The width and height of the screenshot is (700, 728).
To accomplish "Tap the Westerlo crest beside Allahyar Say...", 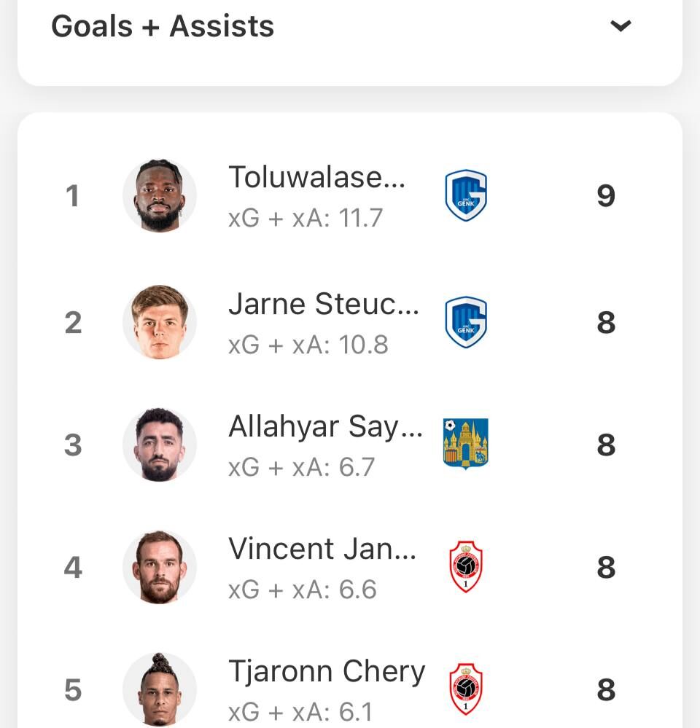I will point(466,444).
